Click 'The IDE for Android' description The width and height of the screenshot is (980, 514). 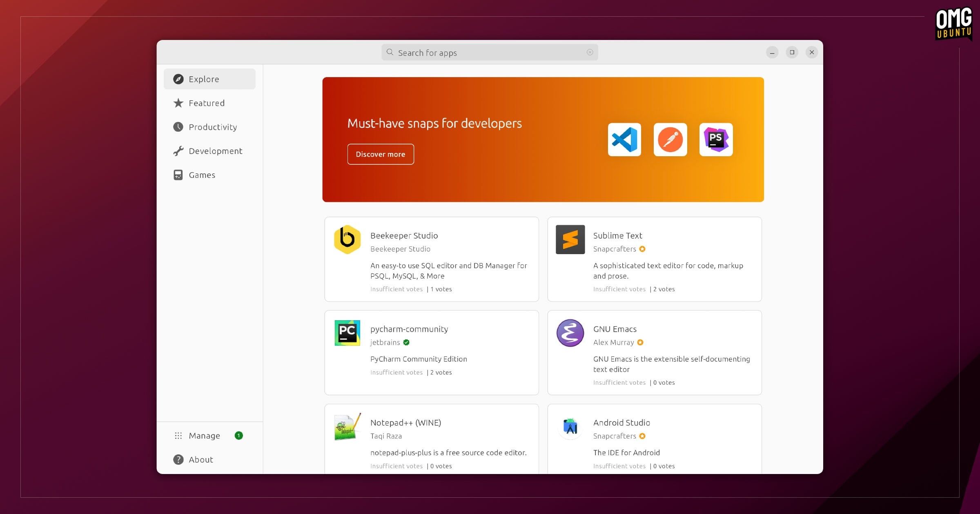[x=626, y=453]
